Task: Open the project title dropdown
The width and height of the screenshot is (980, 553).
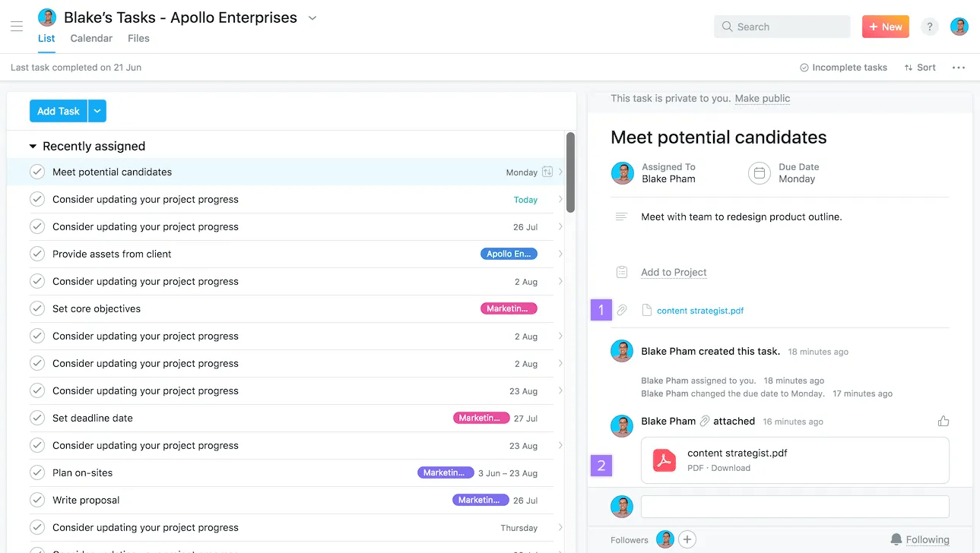Action: click(312, 17)
